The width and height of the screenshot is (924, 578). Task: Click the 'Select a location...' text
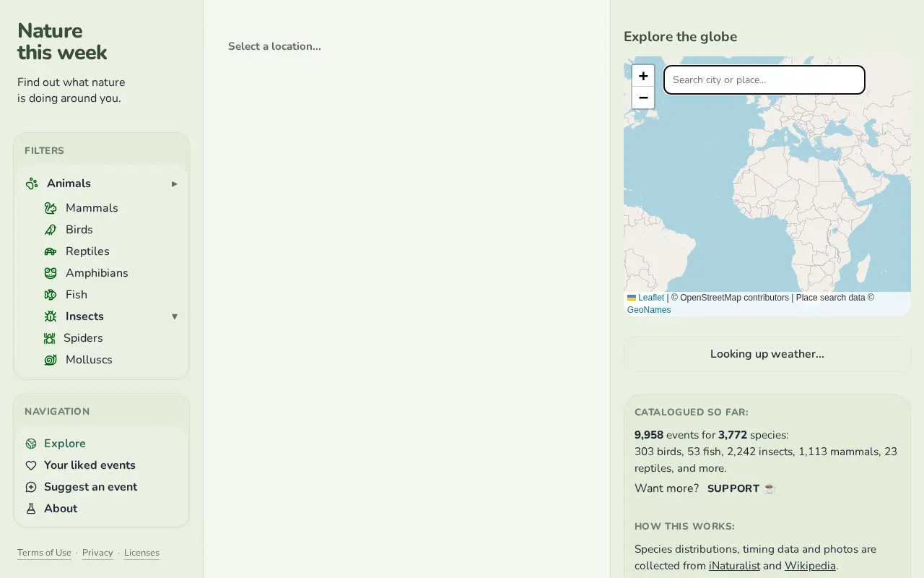274,46
